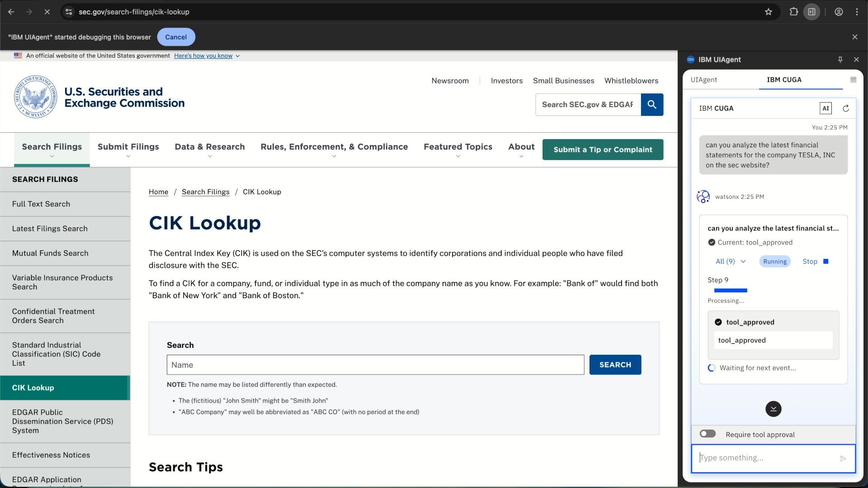
Task: Click the US flag icon in banner
Action: click(x=18, y=56)
